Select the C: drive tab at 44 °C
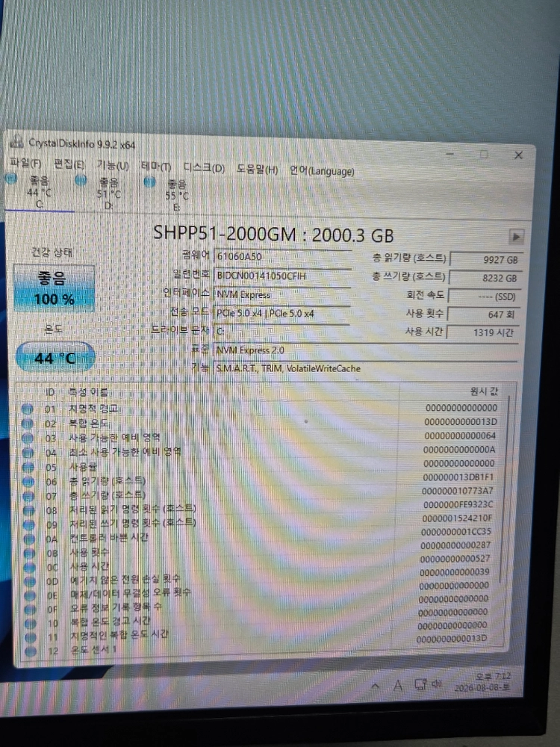This screenshot has height=747, width=560. (39, 192)
